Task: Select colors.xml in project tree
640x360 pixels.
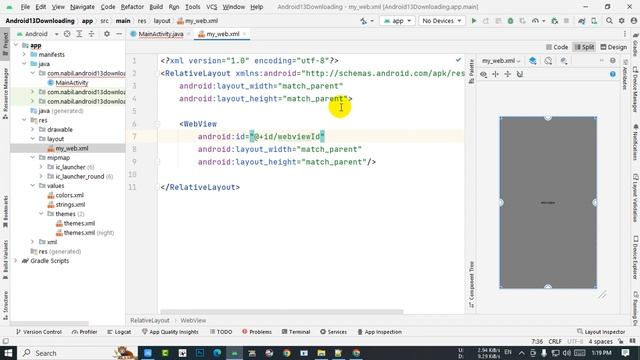Action: pos(69,195)
